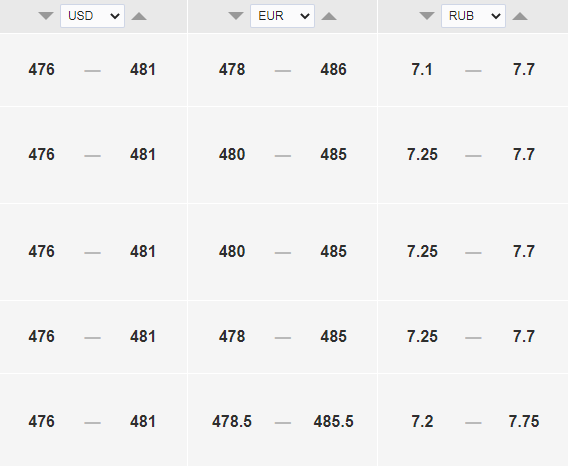Sort RUB column ascending with up arrow

pos(520,16)
